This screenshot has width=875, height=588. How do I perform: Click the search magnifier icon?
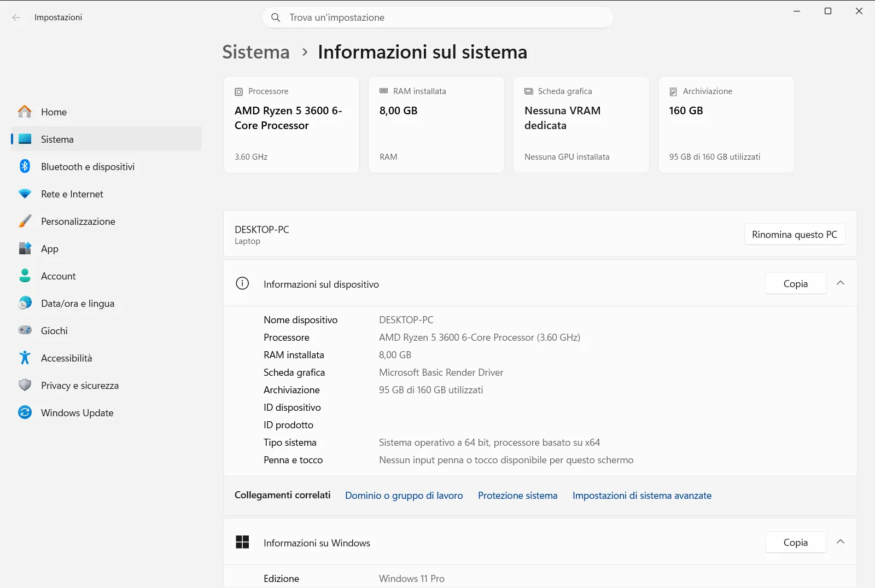pos(276,18)
